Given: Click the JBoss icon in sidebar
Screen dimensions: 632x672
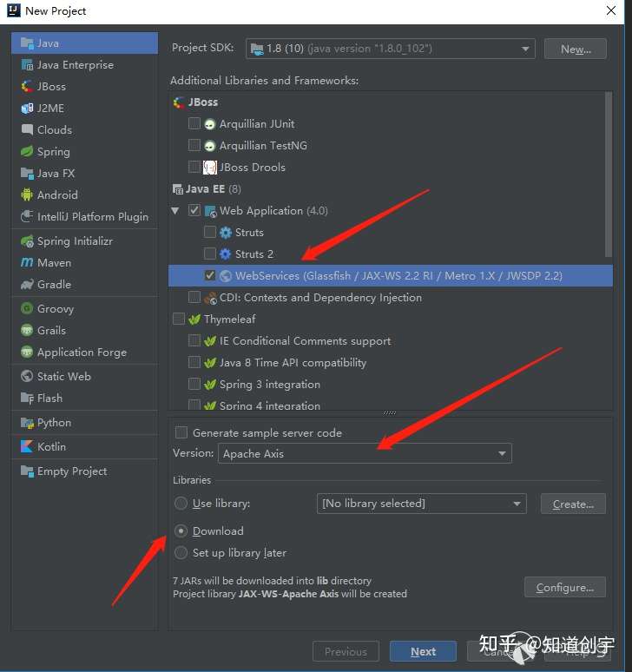Looking at the screenshot, I should (x=27, y=86).
